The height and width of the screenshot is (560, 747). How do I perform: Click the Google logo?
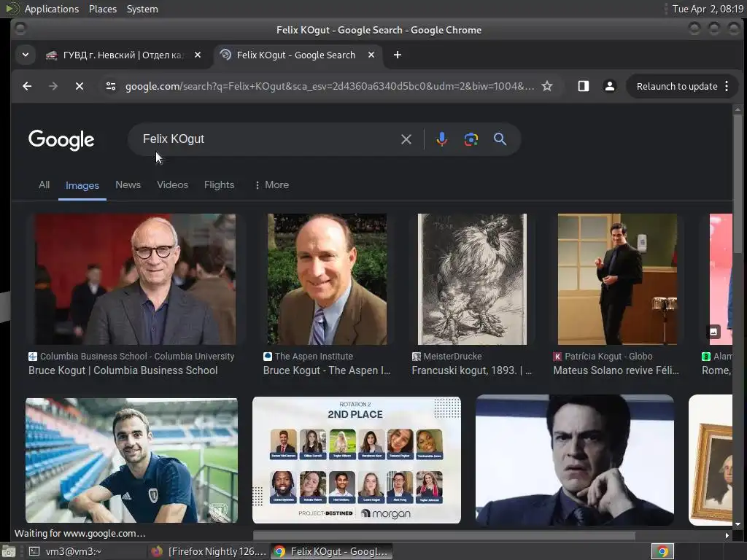point(61,139)
